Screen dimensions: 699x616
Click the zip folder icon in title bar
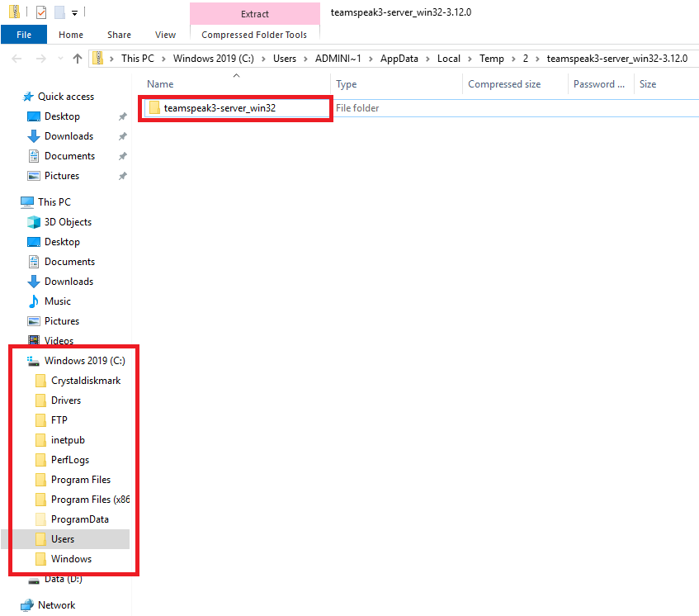[x=14, y=12]
